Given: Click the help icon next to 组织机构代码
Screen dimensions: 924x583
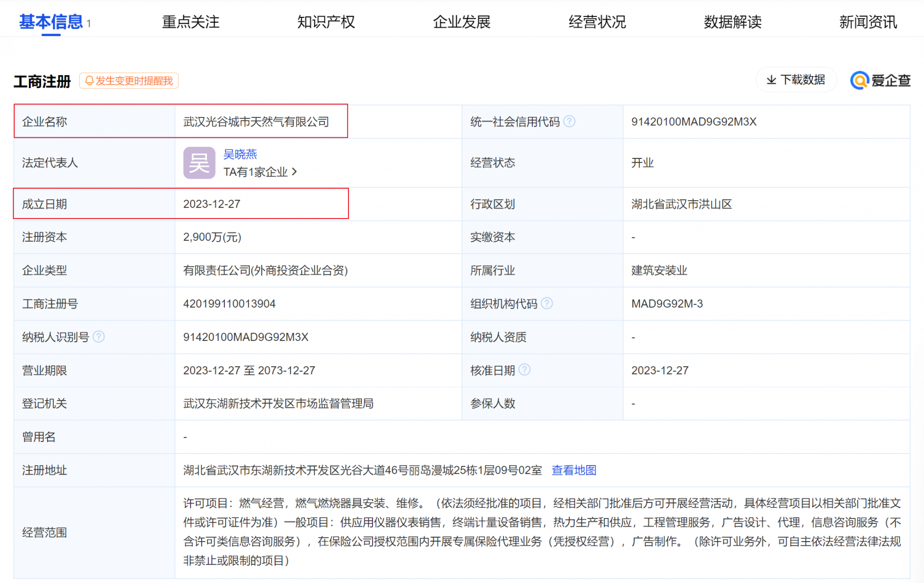Looking at the screenshot, I should pyautogui.click(x=547, y=303).
